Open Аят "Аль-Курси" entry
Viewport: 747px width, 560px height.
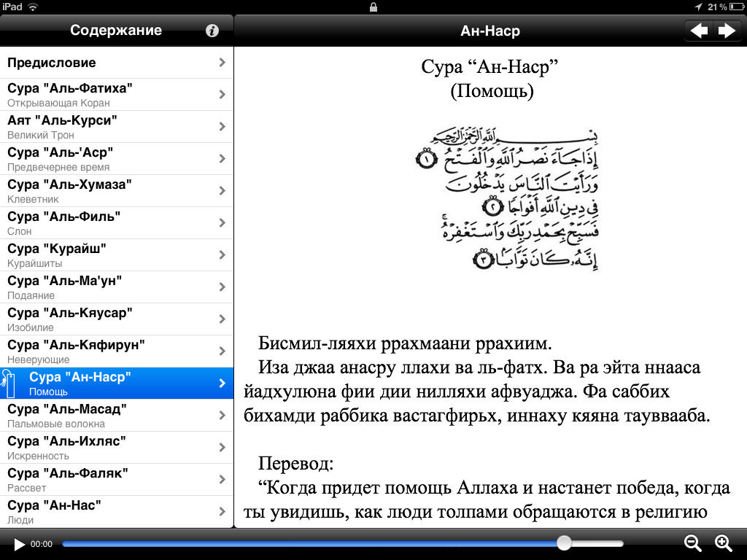pyautogui.click(x=117, y=127)
